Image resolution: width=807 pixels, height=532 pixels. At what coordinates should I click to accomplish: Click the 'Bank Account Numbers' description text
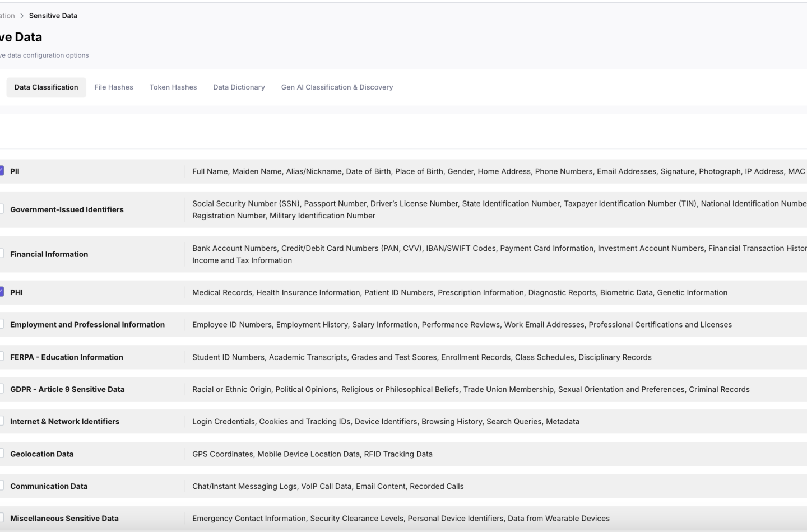(x=499, y=254)
